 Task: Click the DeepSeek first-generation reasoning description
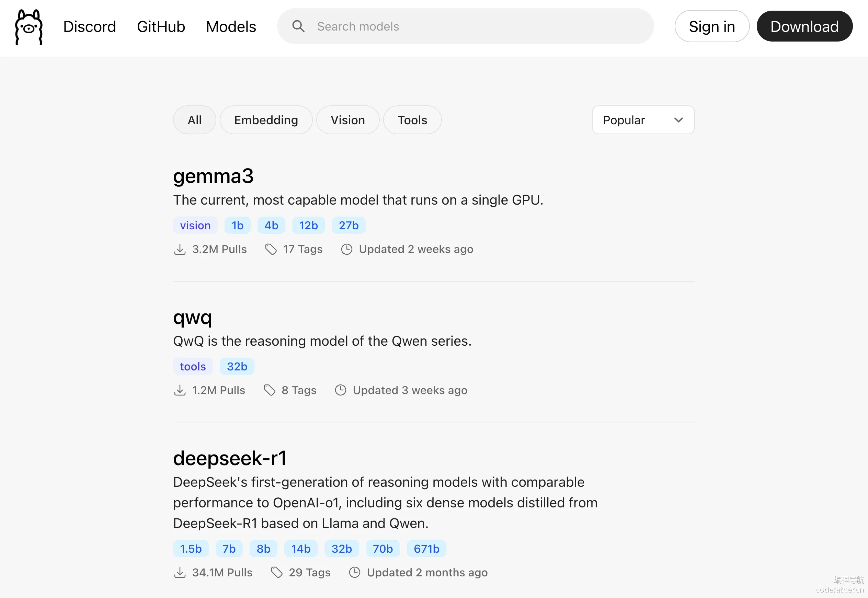click(x=385, y=503)
